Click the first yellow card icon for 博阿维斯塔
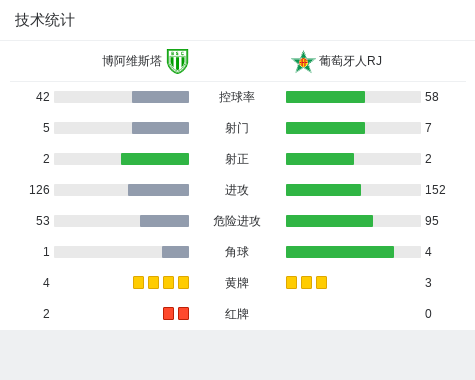 tap(138, 282)
